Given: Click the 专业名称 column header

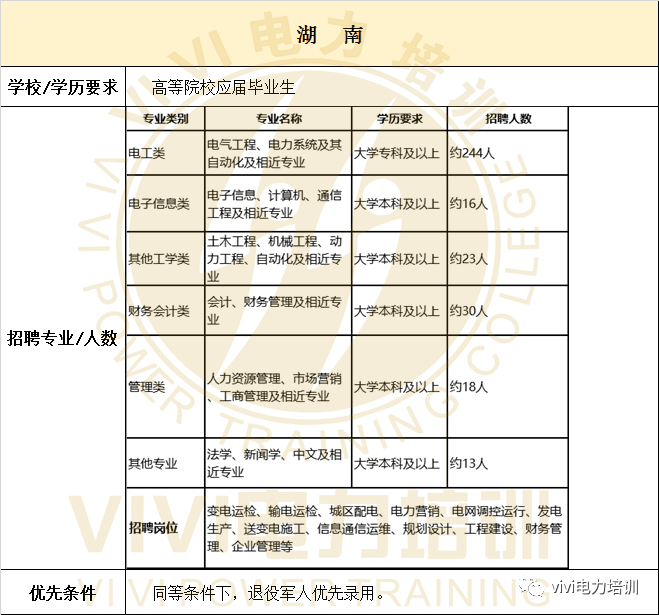Looking at the screenshot, I should point(278,119).
